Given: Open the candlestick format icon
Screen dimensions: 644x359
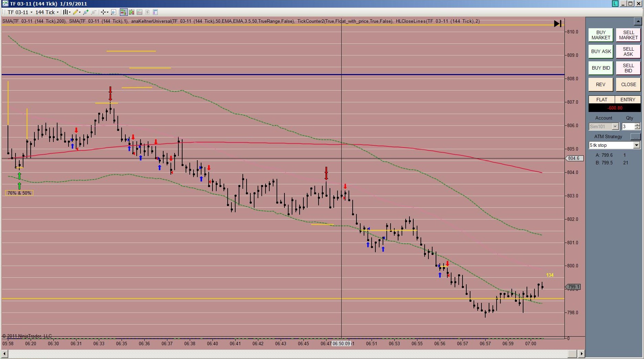Looking at the screenshot, I should pos(132,12).
